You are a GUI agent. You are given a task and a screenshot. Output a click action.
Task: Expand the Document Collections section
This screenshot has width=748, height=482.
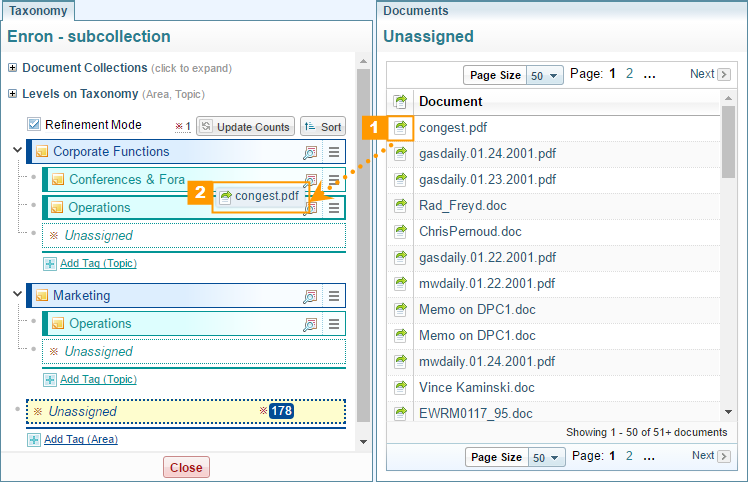[12, 68]
